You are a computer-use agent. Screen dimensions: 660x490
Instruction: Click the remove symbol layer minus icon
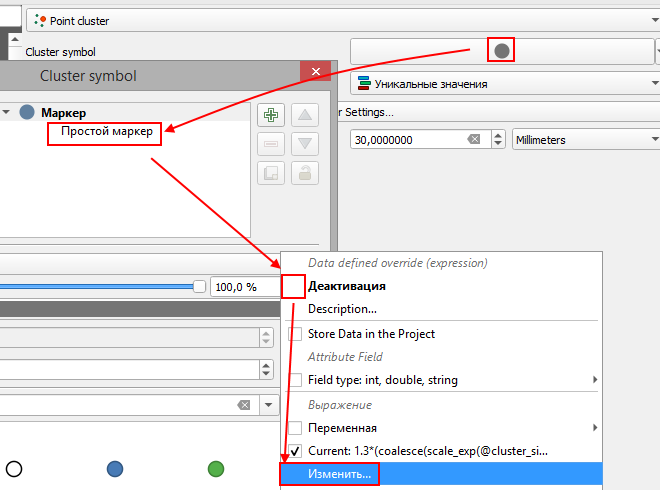click(270, 144)
